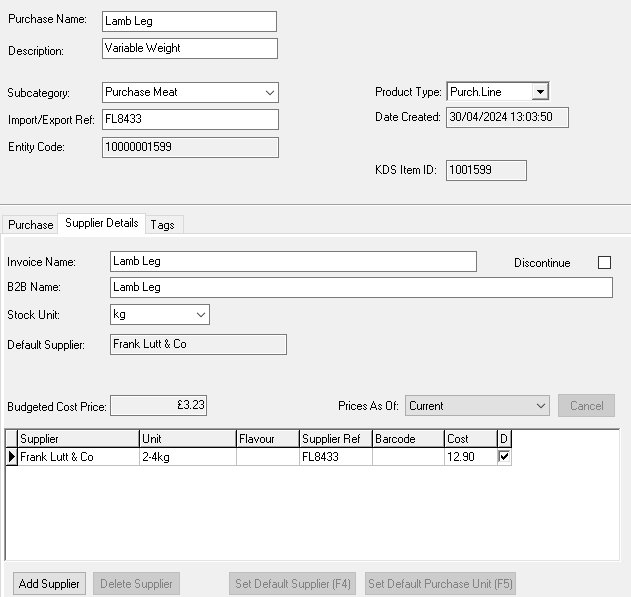Click the Add Supplier button
631x597 pixels.
[49, 583]
